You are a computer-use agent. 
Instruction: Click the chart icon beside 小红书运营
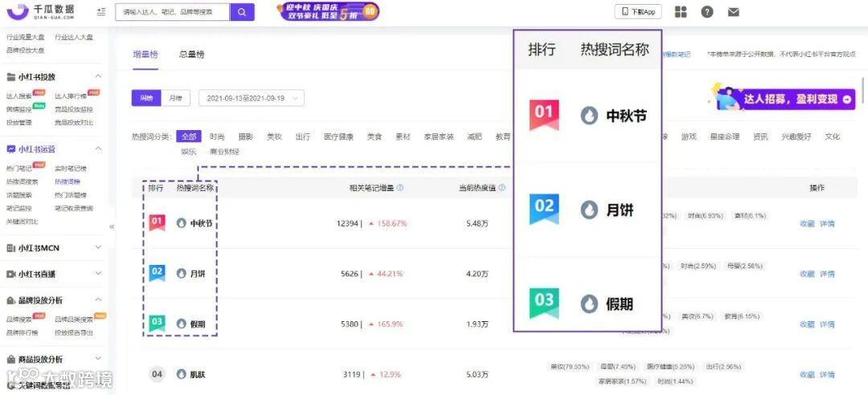pyautogui.click(x=11, y=149)
